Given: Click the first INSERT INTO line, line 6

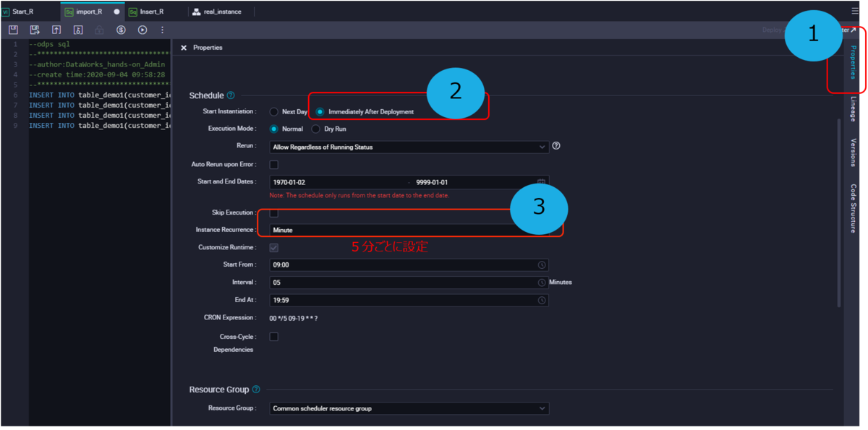Looking at the screenshot, I should [99, 95].
